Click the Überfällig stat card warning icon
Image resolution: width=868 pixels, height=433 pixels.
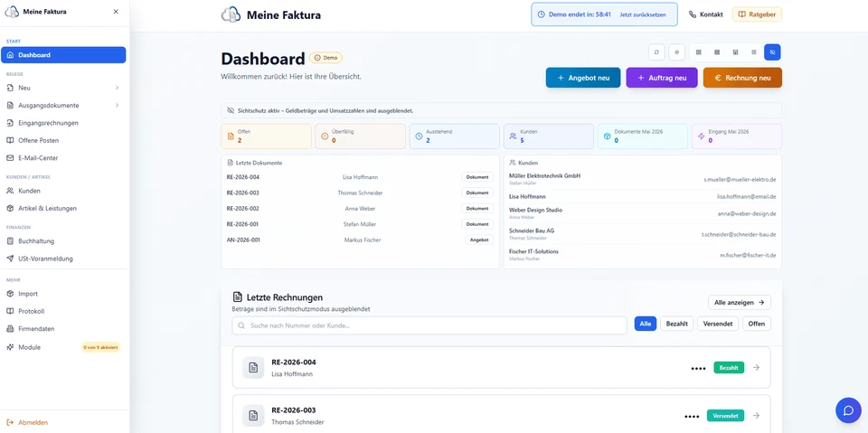click(325, 136)
